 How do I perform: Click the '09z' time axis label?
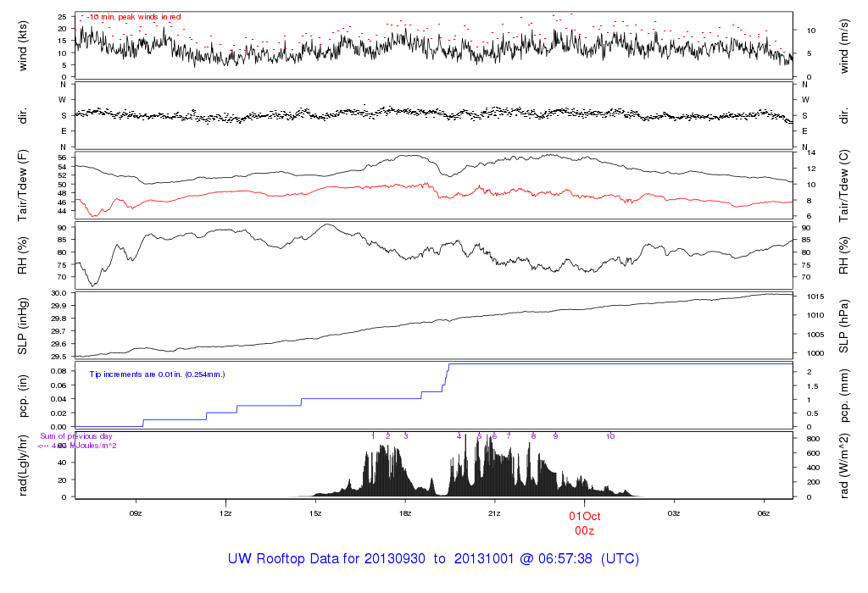click(x=136, y=513)
